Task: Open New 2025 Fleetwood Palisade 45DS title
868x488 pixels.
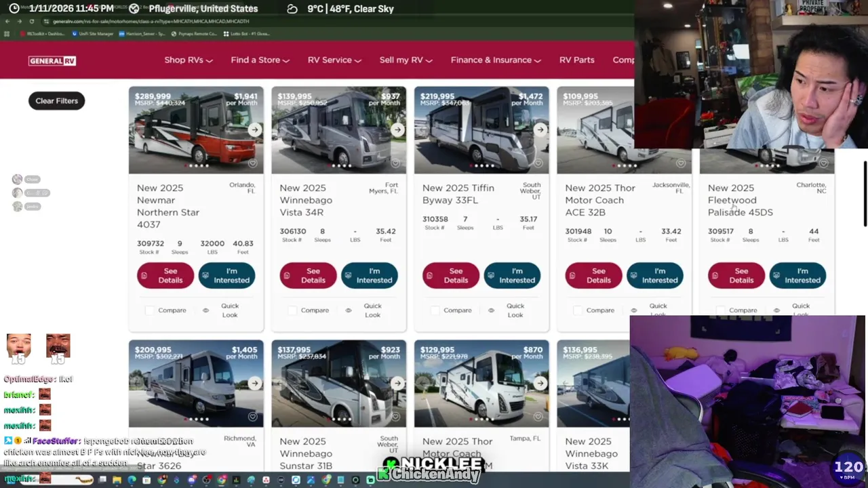Action: pos(741,200)
